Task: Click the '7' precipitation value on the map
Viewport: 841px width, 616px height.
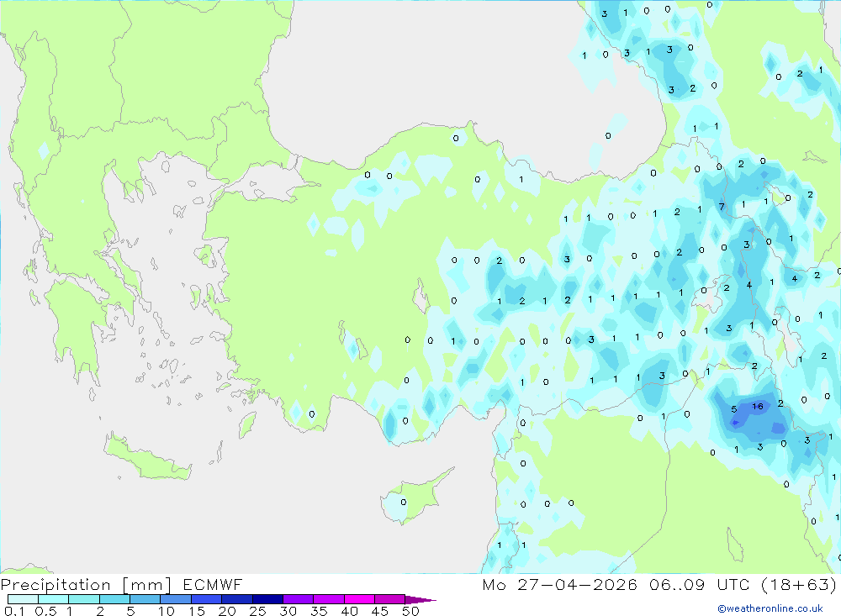Action: coord(722,207)
